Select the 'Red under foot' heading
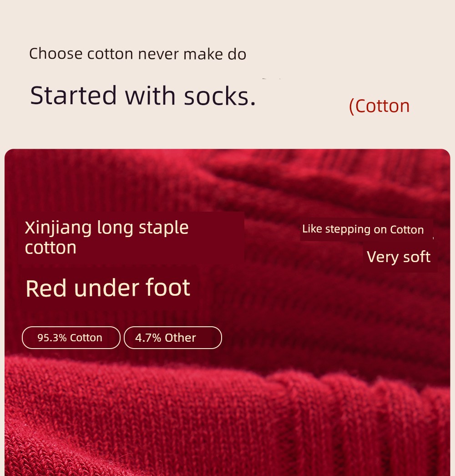 (108, 288)
